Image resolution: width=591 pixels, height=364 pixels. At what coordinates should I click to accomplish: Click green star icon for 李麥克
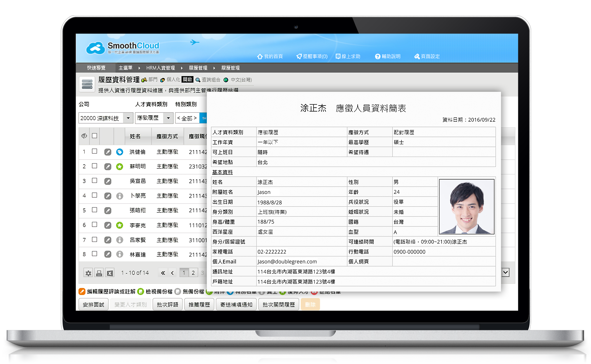pyautogui.click(x=120, y=225)
